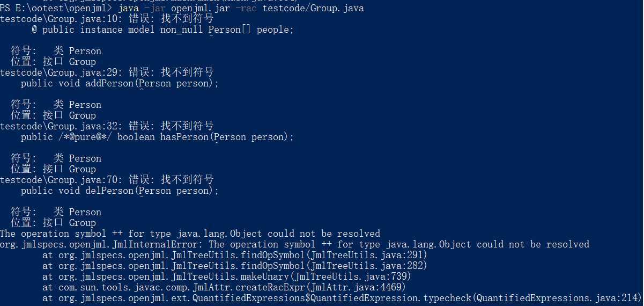This screenshot has height=306, width=644.
Task: Click 'The operation symbol ++' message line
Action: tap(190, 234)
